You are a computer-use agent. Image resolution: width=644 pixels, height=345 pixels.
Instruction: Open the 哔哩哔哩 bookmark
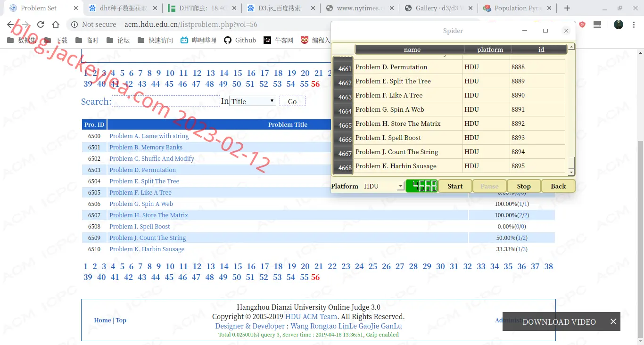[198, 40]
